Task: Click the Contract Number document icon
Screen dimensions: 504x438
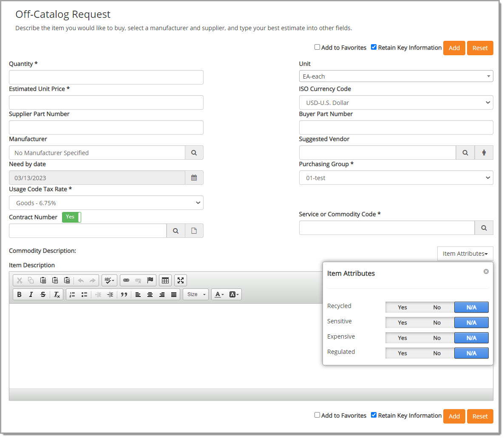Action: [194, 231]
